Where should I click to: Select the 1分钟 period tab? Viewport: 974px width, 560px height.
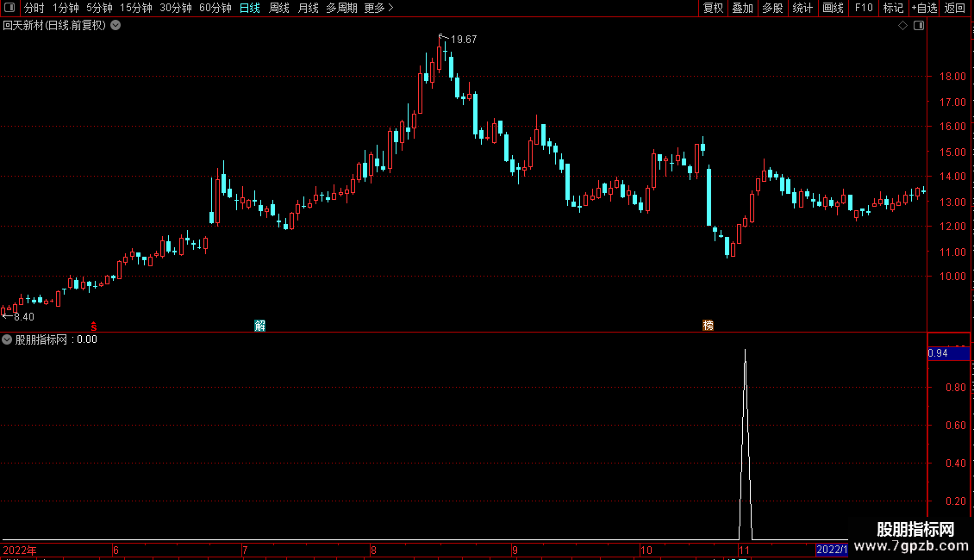(x=66, y=8)
